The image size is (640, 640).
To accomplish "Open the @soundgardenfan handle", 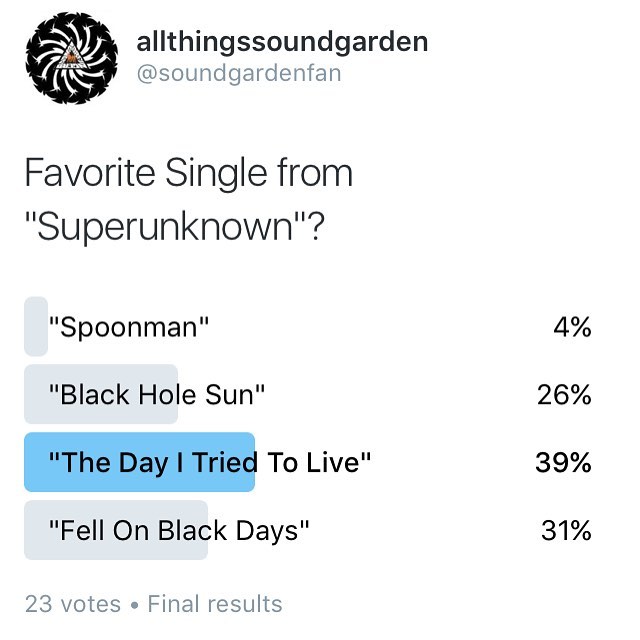I will (x=239, y=74).
